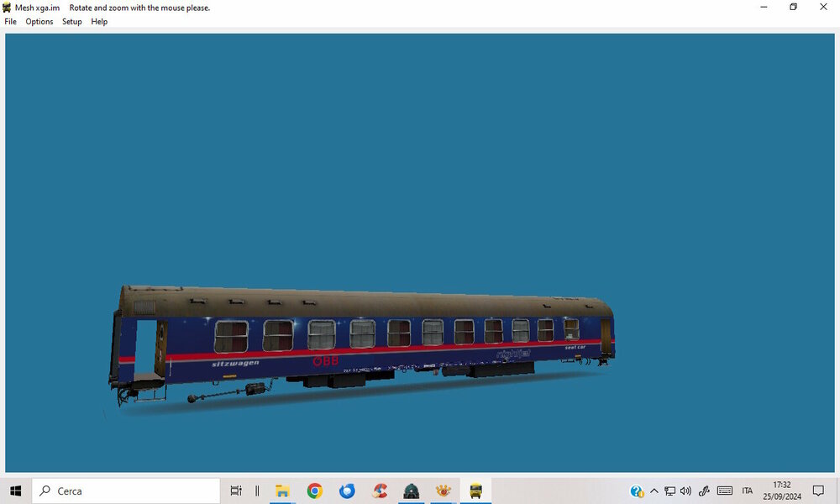Open the volume control tray icon
The height and width of the screenshot is (504, 840).
pos(685,491)
